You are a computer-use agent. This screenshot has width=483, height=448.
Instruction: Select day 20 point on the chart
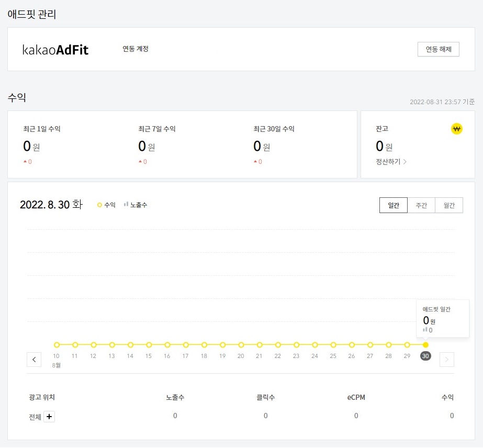click(x=241, y=345)
